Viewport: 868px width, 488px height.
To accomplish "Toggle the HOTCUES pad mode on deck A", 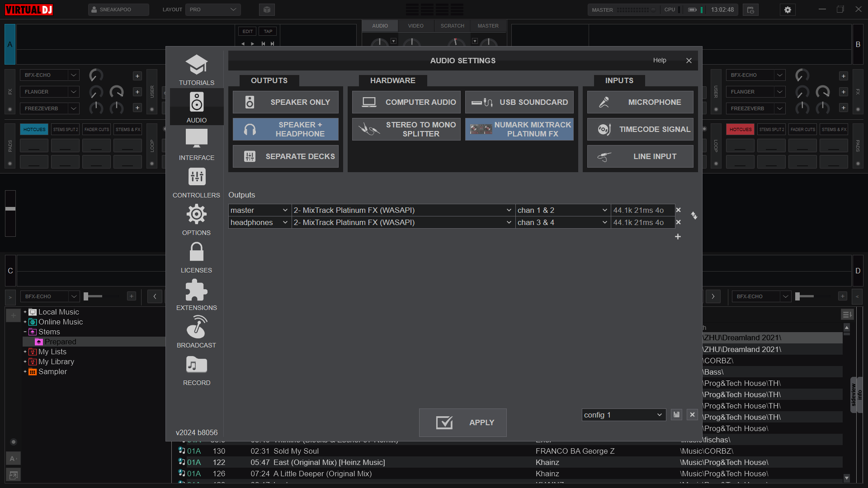I will (34, 129).
